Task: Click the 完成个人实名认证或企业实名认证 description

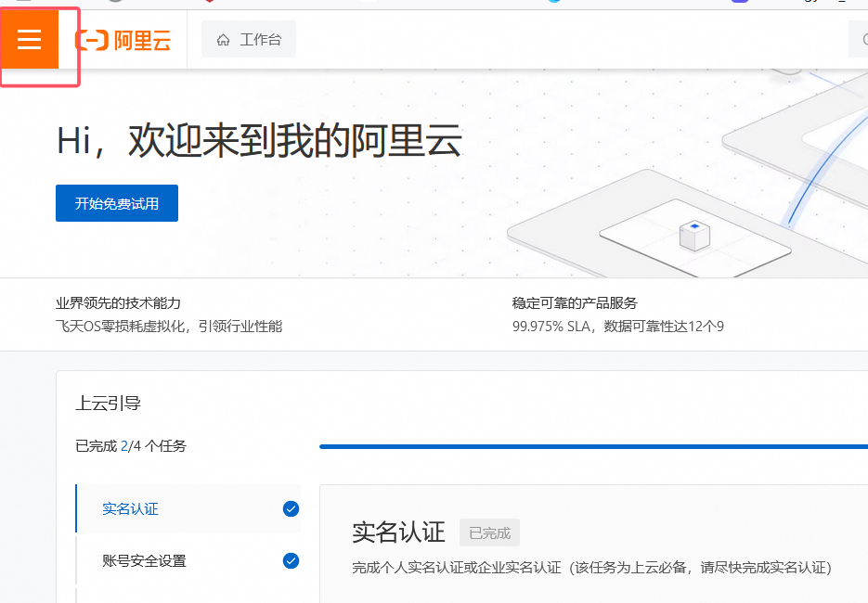Action: [591, 568]
